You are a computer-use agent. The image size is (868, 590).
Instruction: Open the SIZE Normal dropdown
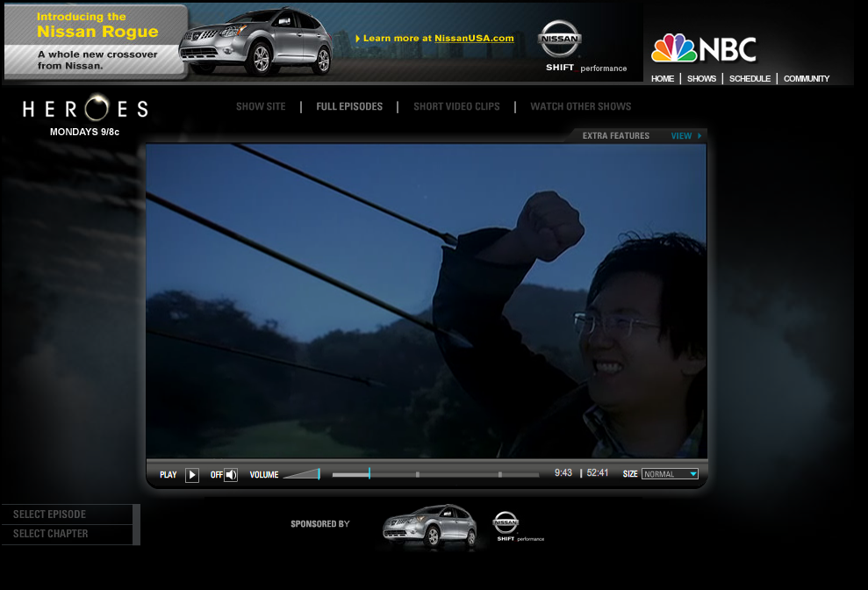(670, 474)
